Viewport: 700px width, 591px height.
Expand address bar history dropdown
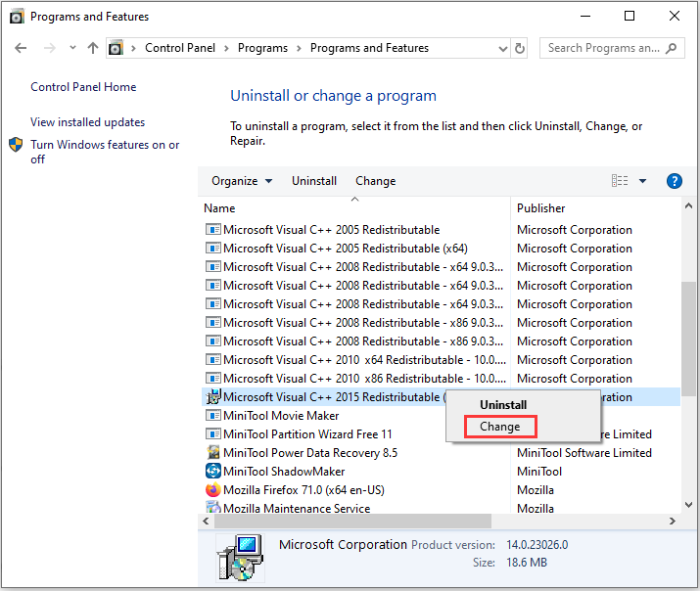[x=502, y=49]
